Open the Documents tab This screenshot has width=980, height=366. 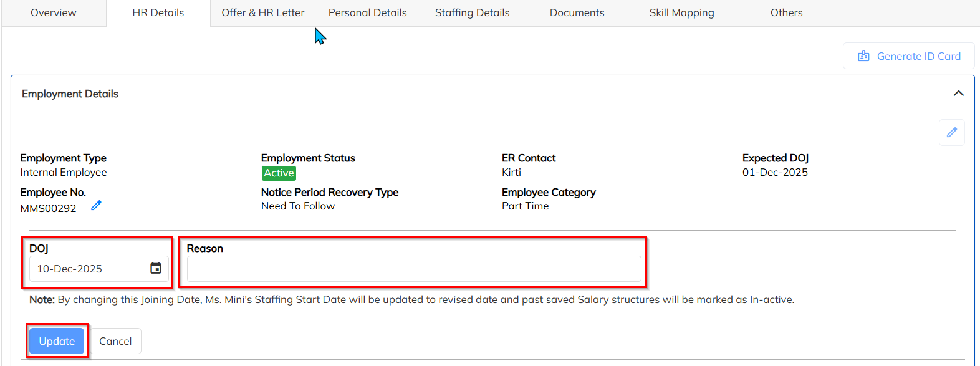577,12
